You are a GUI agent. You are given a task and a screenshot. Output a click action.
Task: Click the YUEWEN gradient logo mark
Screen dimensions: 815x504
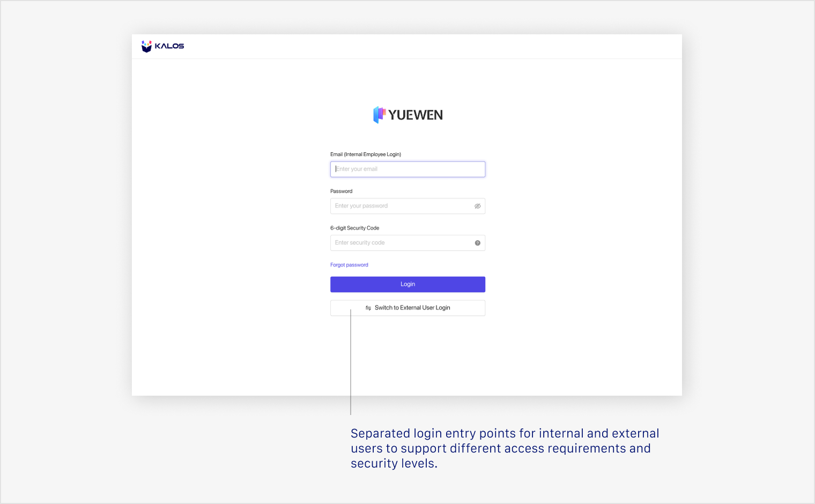[380, 115]
